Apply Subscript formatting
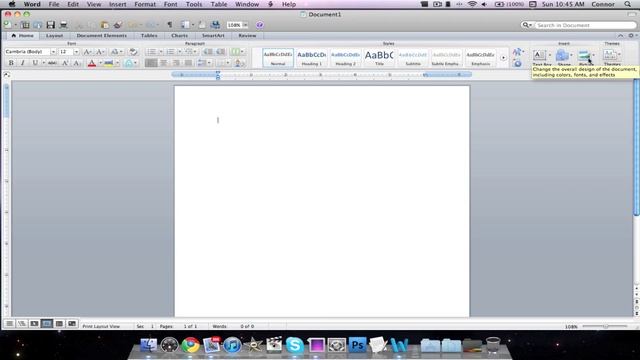 [77, 63]
